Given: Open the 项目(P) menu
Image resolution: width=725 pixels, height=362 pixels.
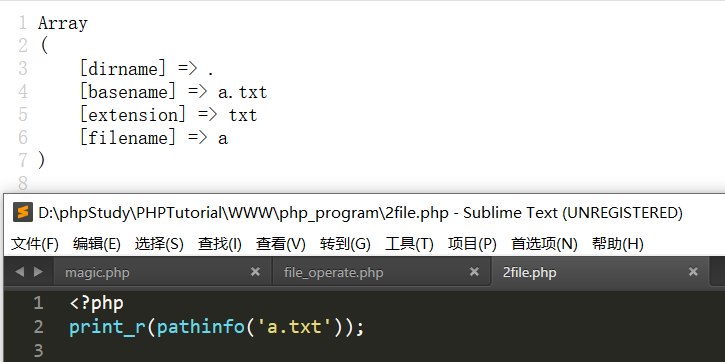Looking at the screenshot, I should 472,244.
